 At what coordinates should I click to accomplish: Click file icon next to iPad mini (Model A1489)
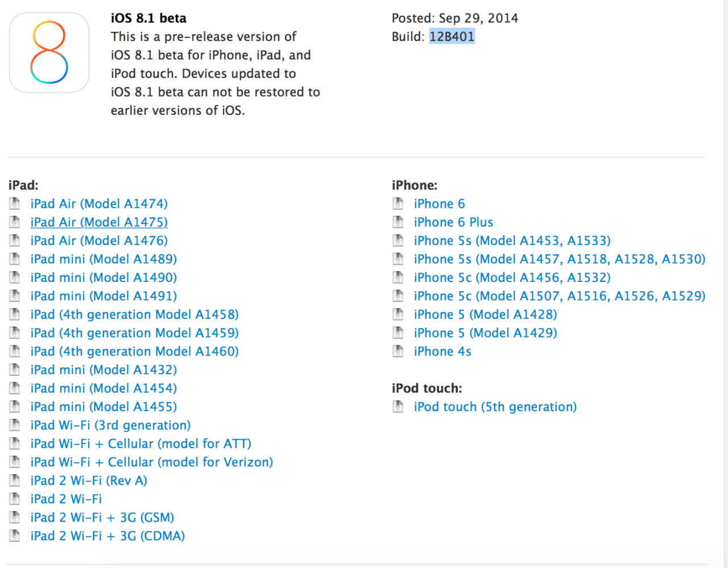tap(15, 259)
